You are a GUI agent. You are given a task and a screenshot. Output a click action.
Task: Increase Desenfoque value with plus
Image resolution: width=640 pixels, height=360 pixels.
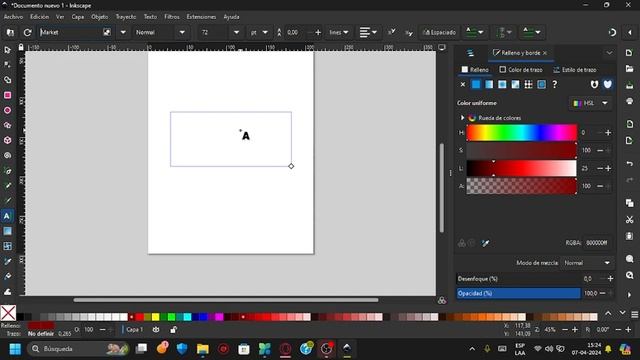(x=610, y=279)
